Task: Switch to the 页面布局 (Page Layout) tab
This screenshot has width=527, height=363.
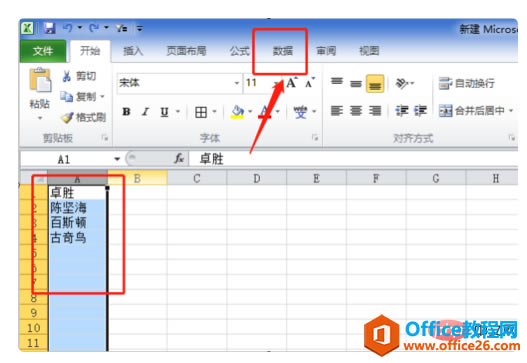Action: pos(186,51)
